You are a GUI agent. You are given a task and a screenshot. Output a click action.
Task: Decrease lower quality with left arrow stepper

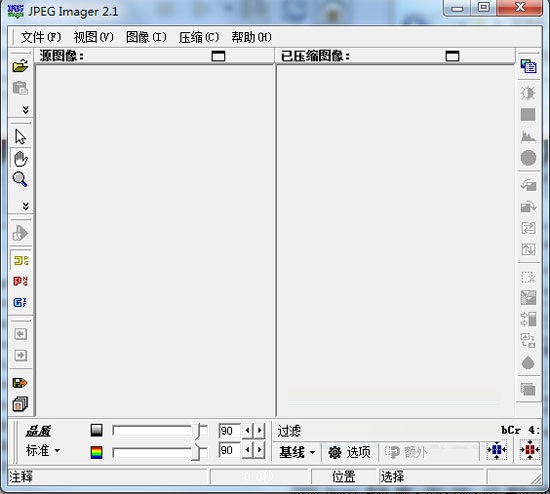pyautogui.click(x=247, y=450)
